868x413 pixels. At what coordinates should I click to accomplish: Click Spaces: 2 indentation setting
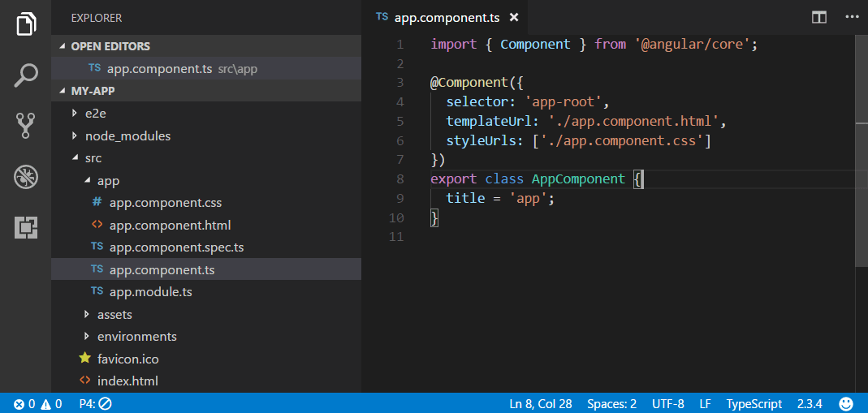611,403
